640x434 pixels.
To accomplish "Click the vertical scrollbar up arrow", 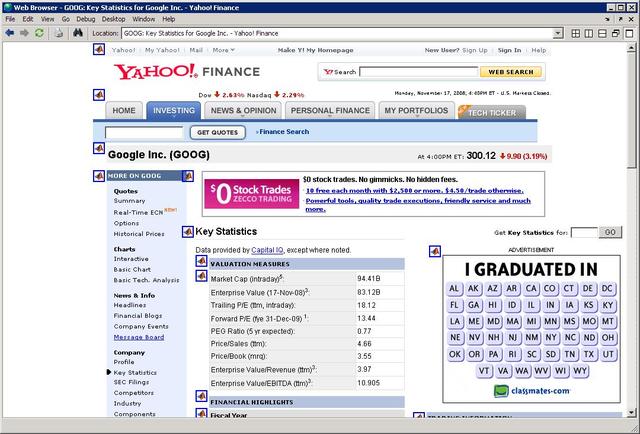I will coord(631,47).
